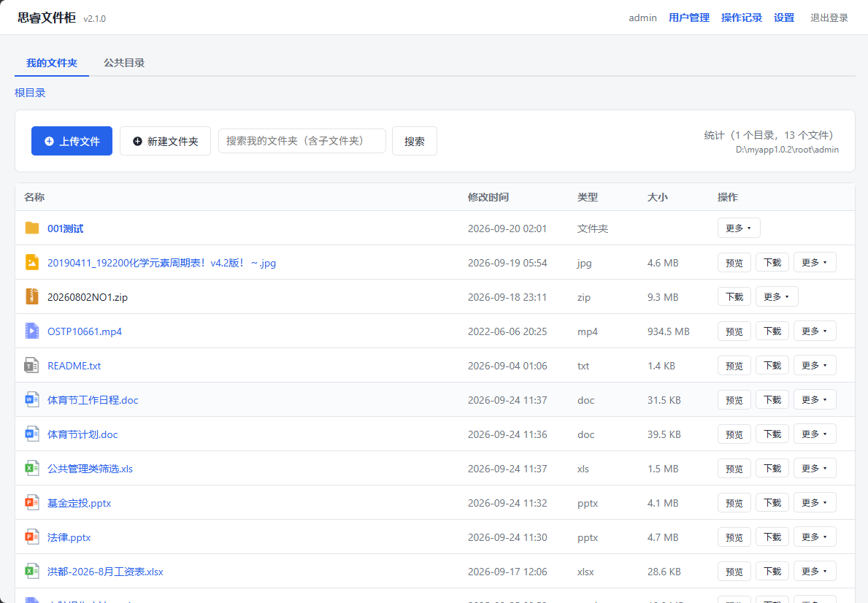Click the 001测试 folder icon
This screenshot has height=603, width=868.
coord(32,228)
